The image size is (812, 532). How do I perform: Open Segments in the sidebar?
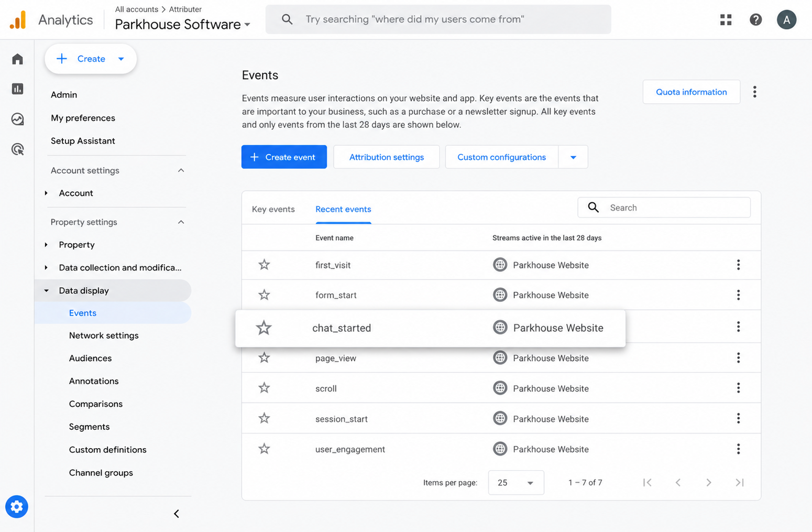[x=89, y=427]
